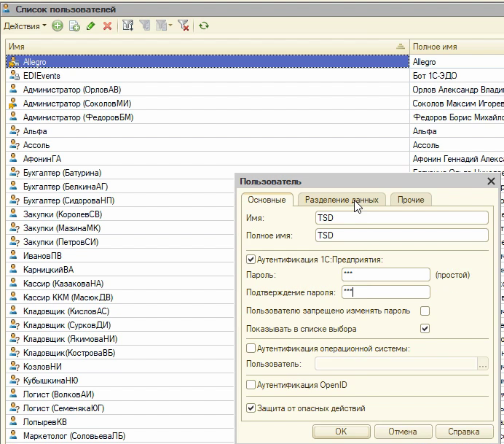Screen dimensions: 504x444
Task: Click the Filter by current value icon
Action: [145, 26]
